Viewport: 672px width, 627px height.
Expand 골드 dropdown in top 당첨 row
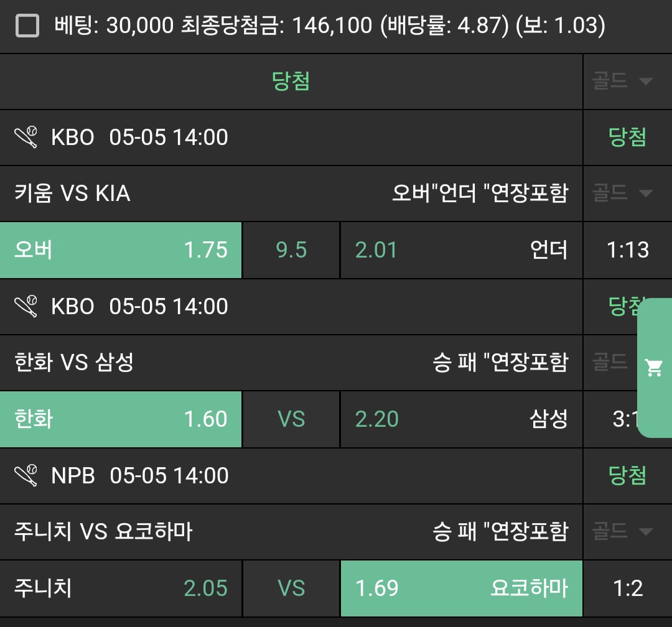click(x=622, y=81)
